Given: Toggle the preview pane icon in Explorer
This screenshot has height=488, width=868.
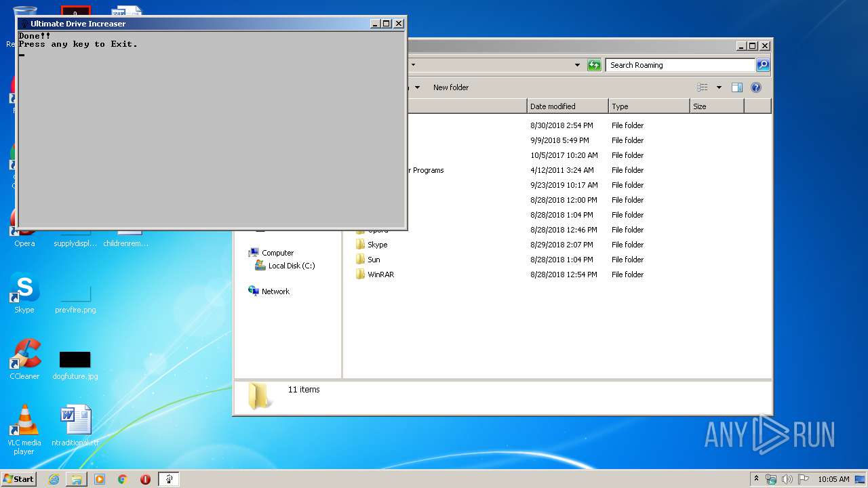Looking at the screenshot, I should (737, 87).
